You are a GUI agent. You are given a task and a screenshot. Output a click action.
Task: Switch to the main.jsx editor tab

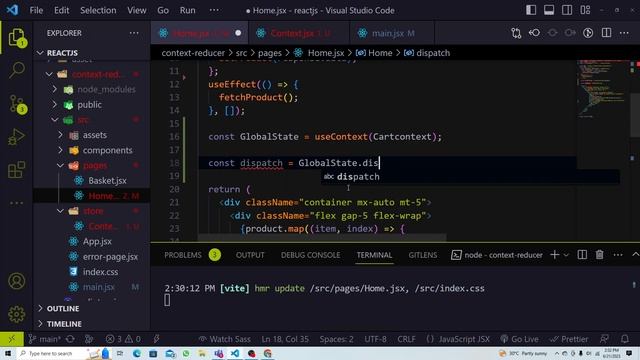pos(392,33)
